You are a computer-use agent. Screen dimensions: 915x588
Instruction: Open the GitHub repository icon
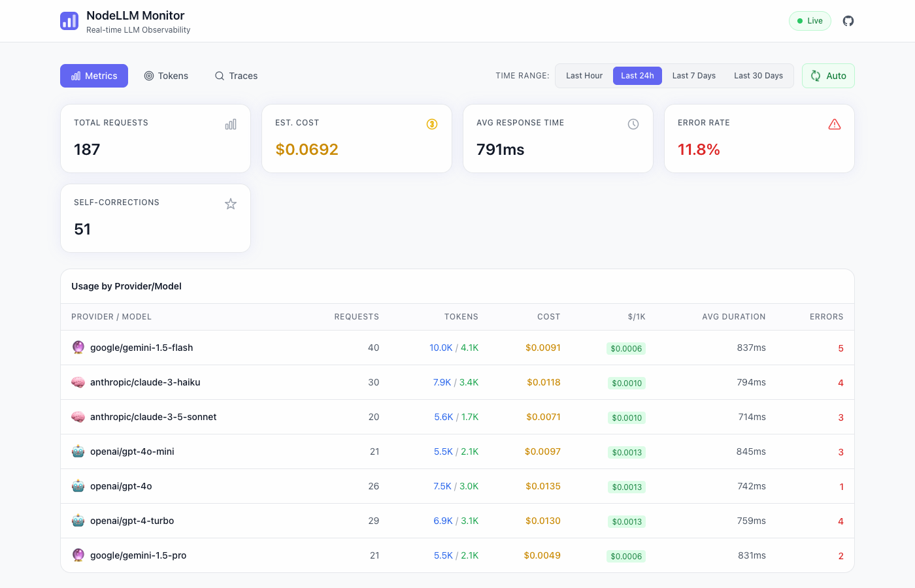coord(848,20)
